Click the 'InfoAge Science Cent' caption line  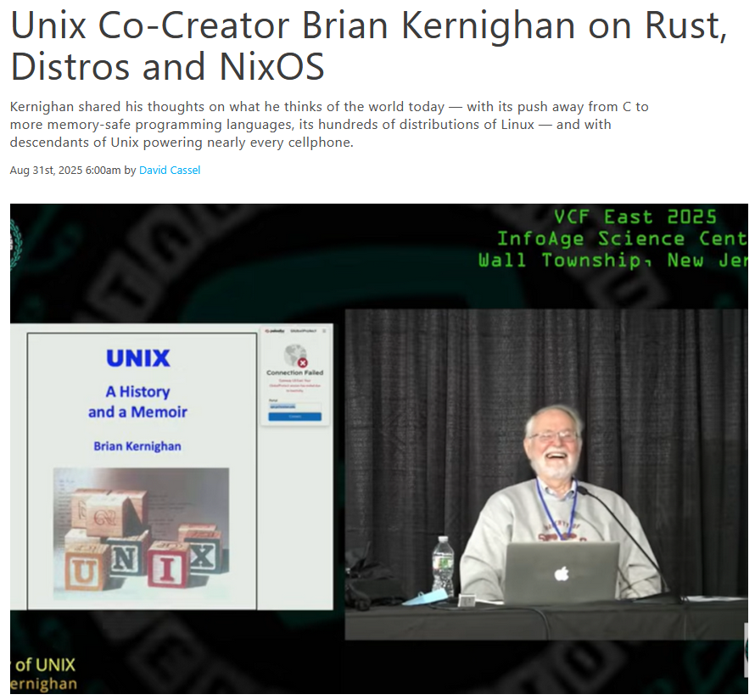click(623, 238)
